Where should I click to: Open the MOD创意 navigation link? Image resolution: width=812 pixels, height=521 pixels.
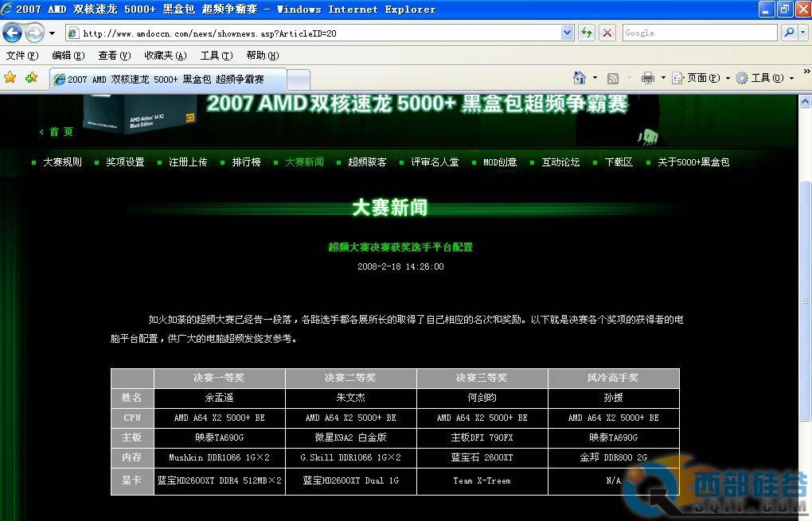click(x=500, y=162)
